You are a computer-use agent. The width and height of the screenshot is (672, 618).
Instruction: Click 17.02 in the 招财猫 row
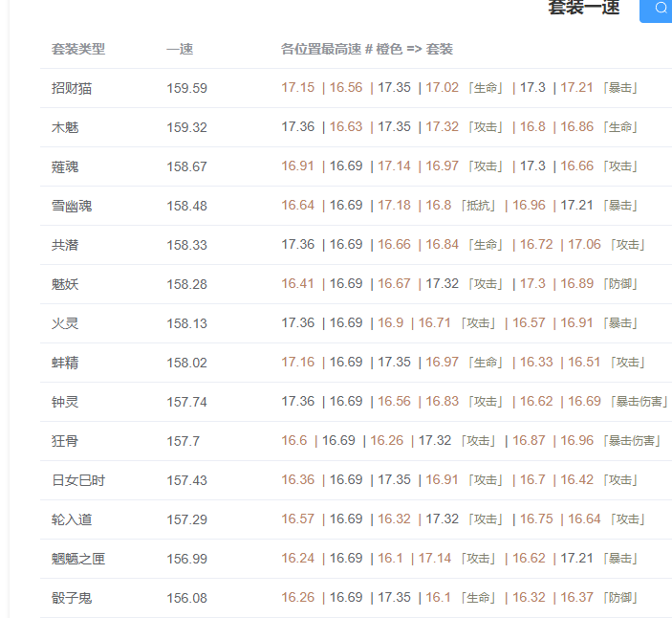pos(442,87)
